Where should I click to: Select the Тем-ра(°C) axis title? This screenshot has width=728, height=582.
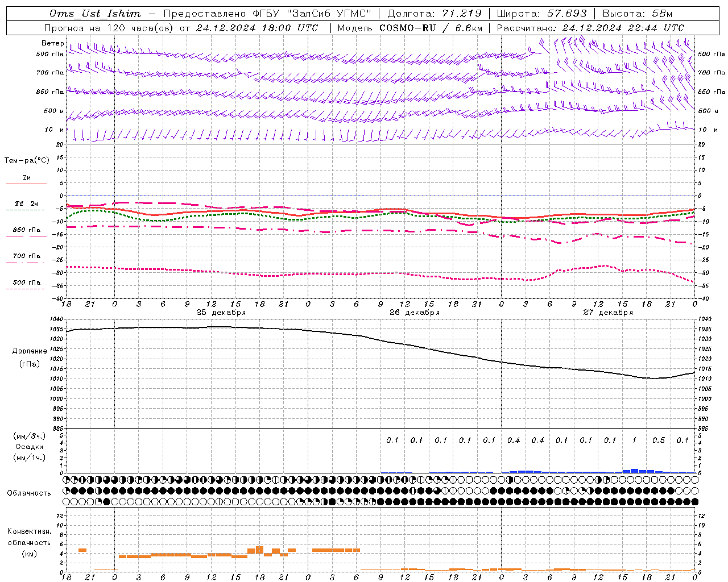click(x=27, y=161)
